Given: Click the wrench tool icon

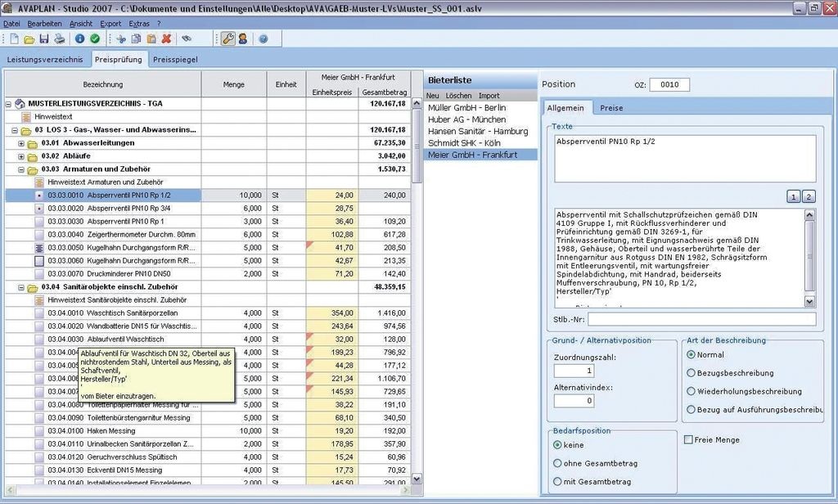Looking at the screenshot, I should [228, 38].
